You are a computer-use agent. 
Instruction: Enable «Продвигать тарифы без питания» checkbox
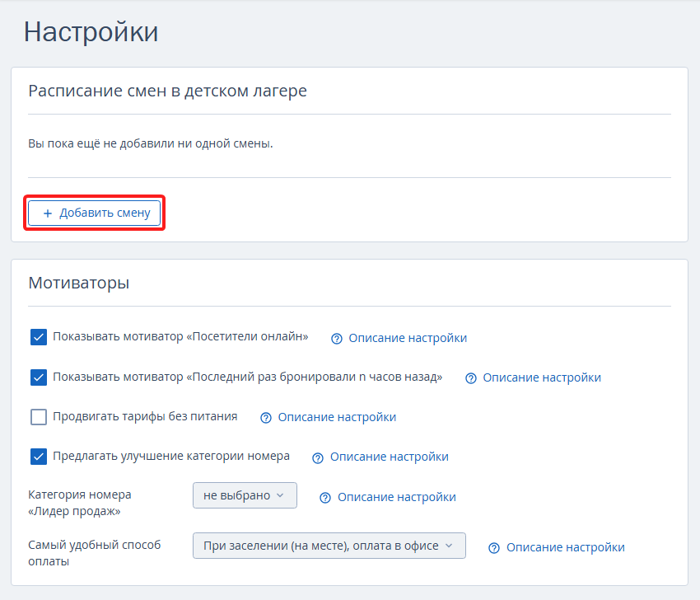pos(39,417)
